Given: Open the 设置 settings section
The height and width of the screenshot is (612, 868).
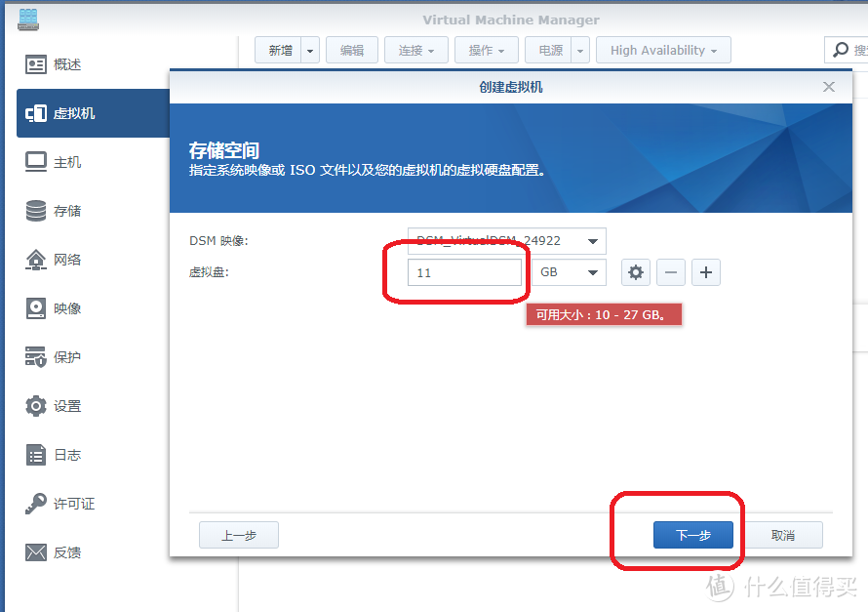Looking at the screenshot, I should click(53, 406).
